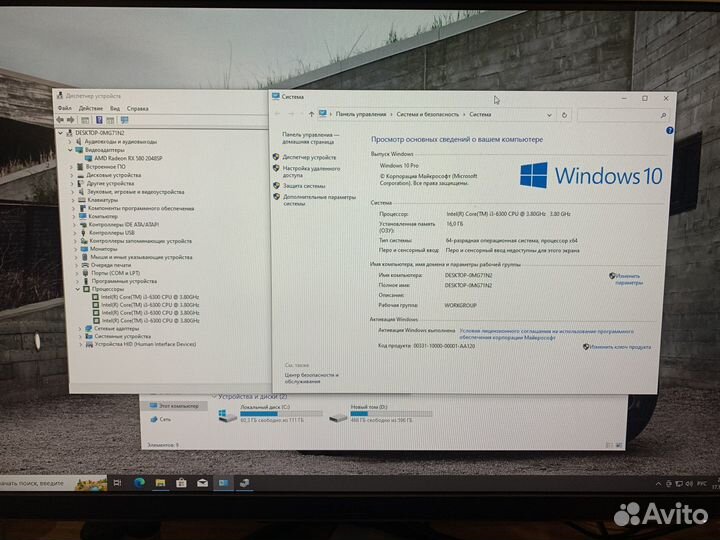Click the Очереди печати printer icon
The image size is (720, 540).
click(x=85, y=265)
